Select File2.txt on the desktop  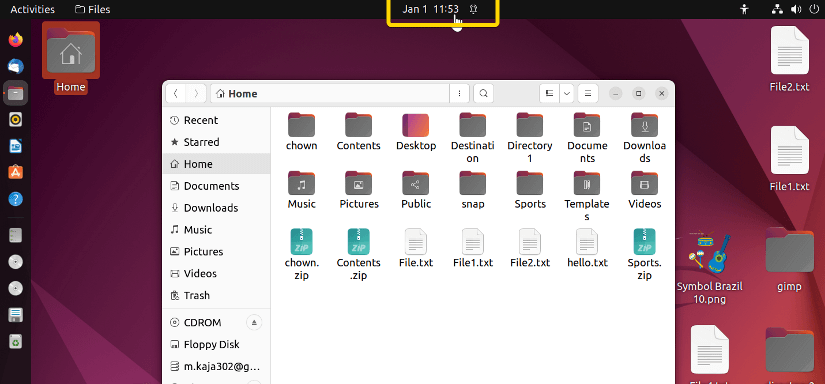tap(789, 59)
